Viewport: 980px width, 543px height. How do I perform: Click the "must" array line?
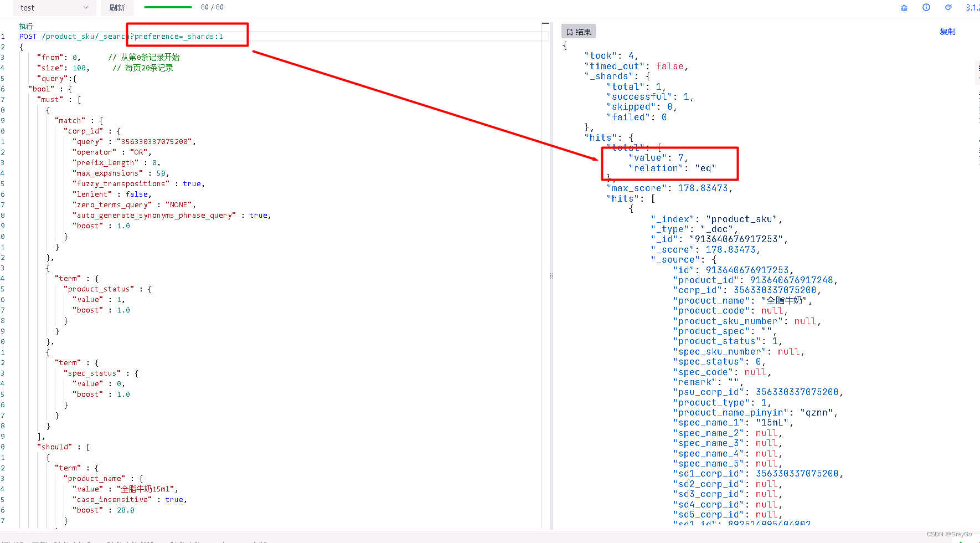(59, 100)
